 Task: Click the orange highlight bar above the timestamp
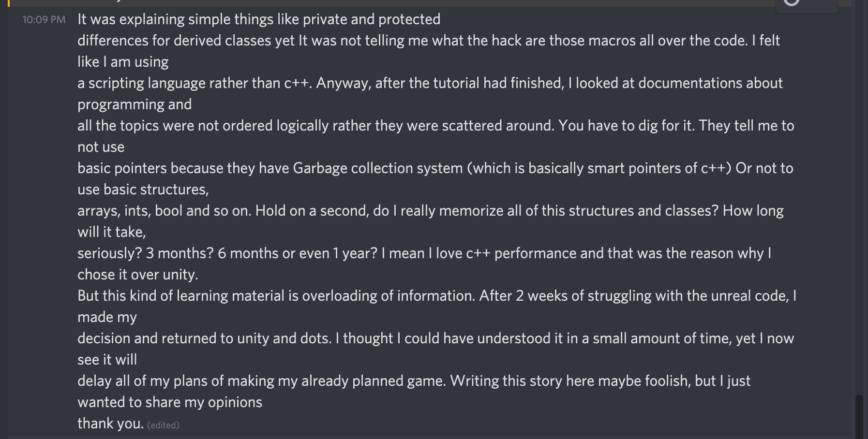point(9,3)
